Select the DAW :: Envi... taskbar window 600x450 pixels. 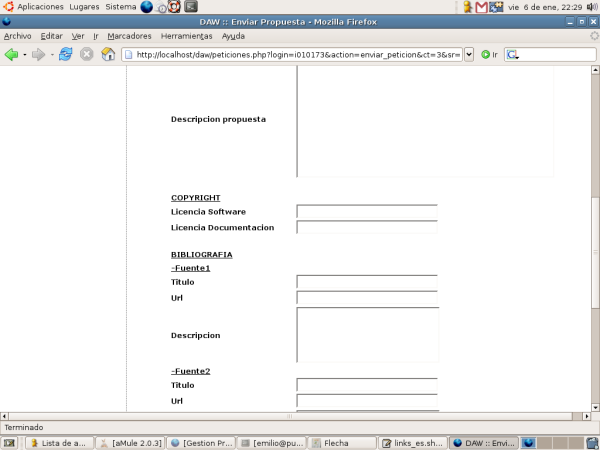click(484, 443)
